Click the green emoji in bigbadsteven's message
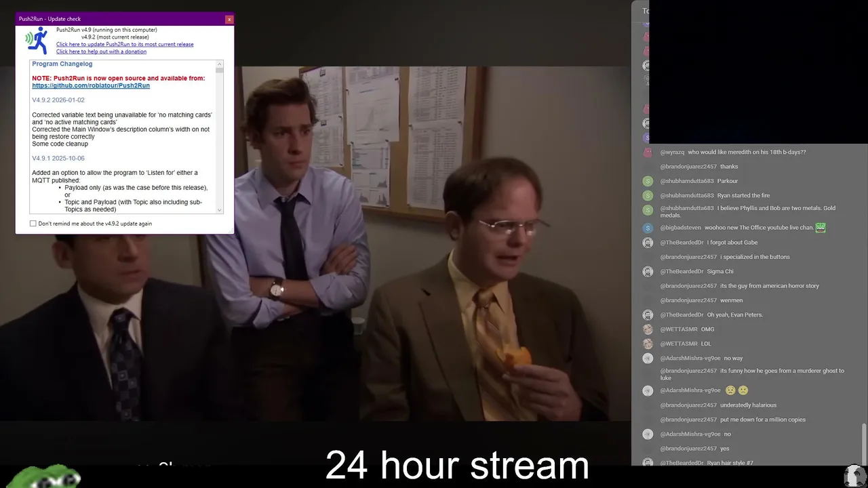Image resolution: width=868 pixels, height=488 pixels. tap(821, 228)
